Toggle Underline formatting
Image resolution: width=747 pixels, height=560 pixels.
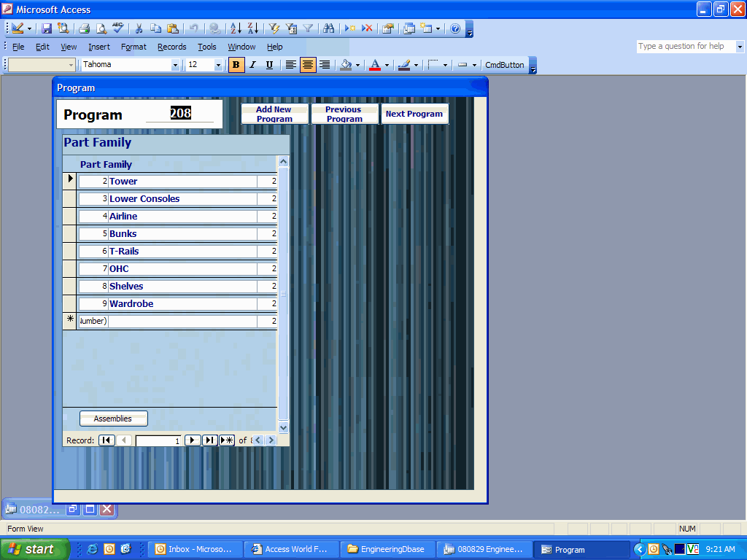point(270,65)
